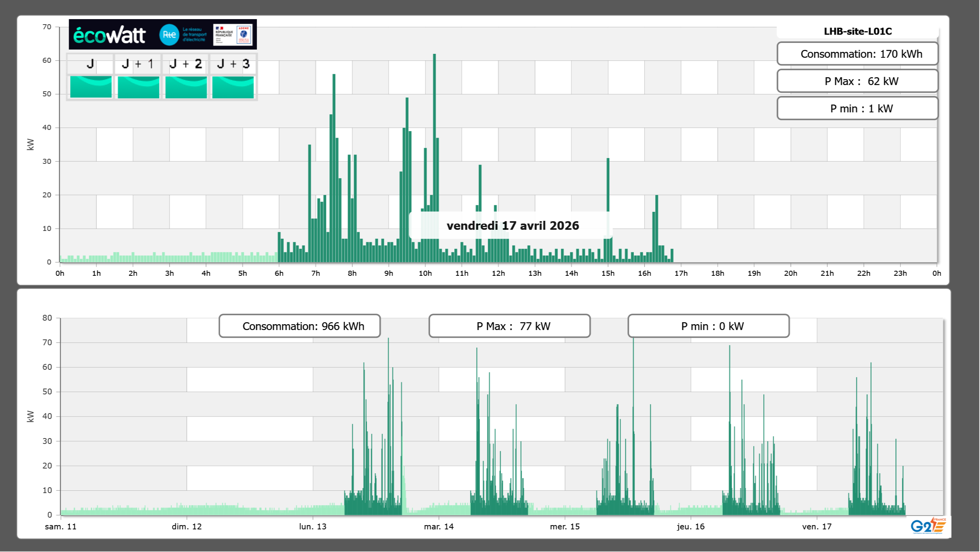Select the J + 3 day header
The image size is (980, 552).
pyautogui.click(x=233, y=64)
